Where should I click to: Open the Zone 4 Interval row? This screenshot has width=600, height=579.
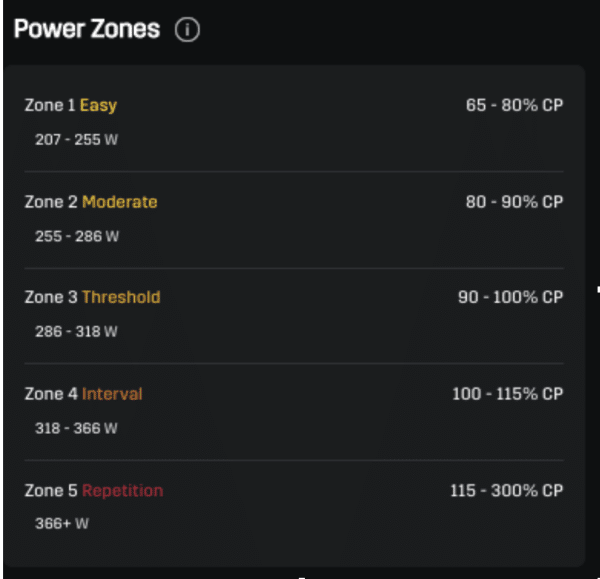coord(294,411)
